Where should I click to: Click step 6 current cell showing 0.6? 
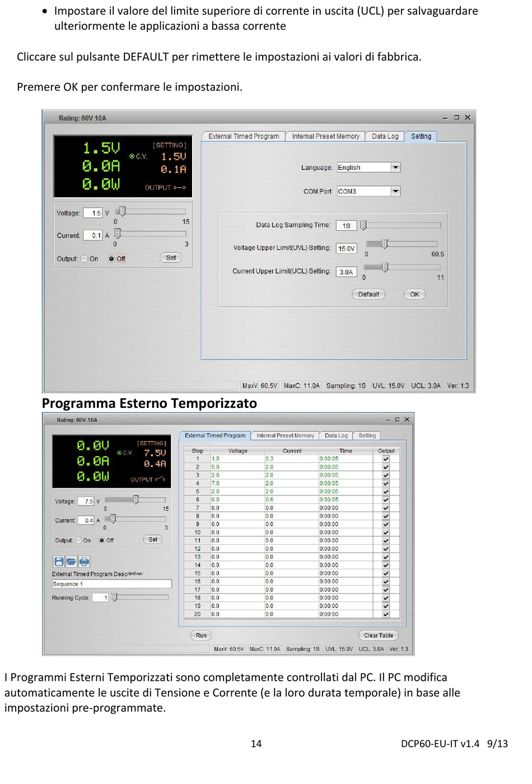click(x=292, y=500)
